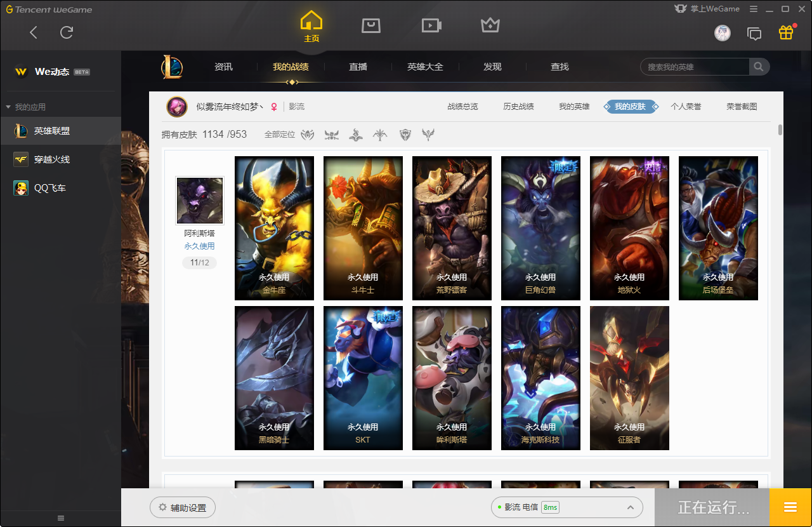Open the 地狱火 skin card
812x527 pixels.
pyautogui.click(x=629, y=228)
